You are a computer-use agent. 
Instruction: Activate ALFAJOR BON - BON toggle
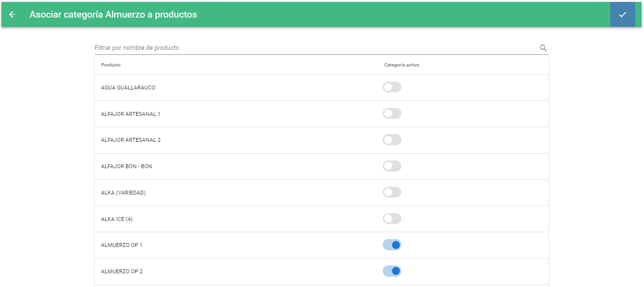tap(392, 166)
